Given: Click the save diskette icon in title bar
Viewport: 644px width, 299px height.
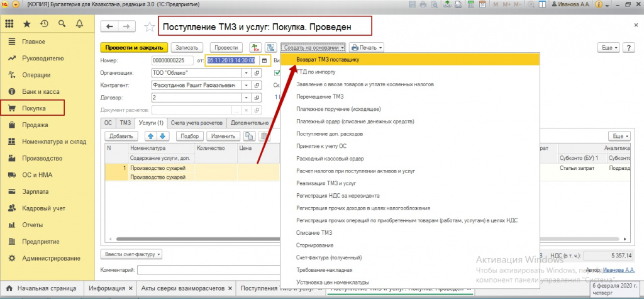Looking at the screenshot, I should click(x=414, y=4).
